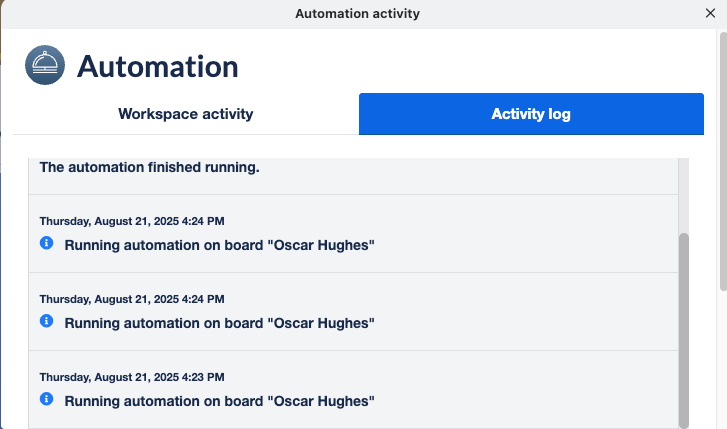
Task: Click the large "Automation" heading text
Action: click(158, 67)
